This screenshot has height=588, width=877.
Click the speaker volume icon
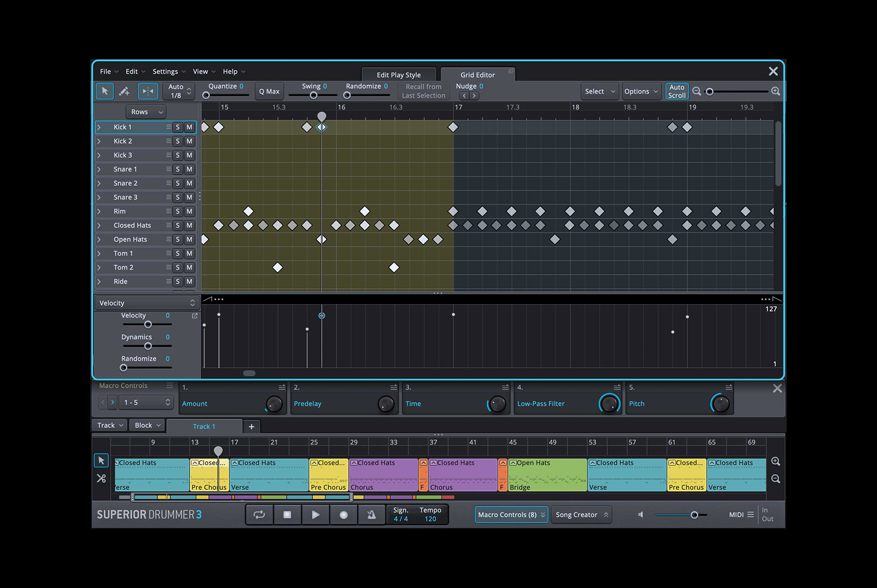(x=640, y=515)
